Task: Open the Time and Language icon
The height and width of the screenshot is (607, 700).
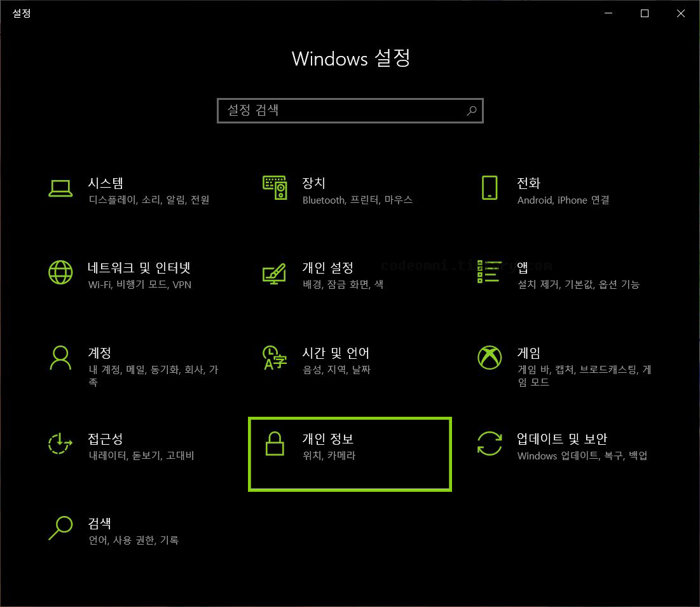Action: point(275,358)
